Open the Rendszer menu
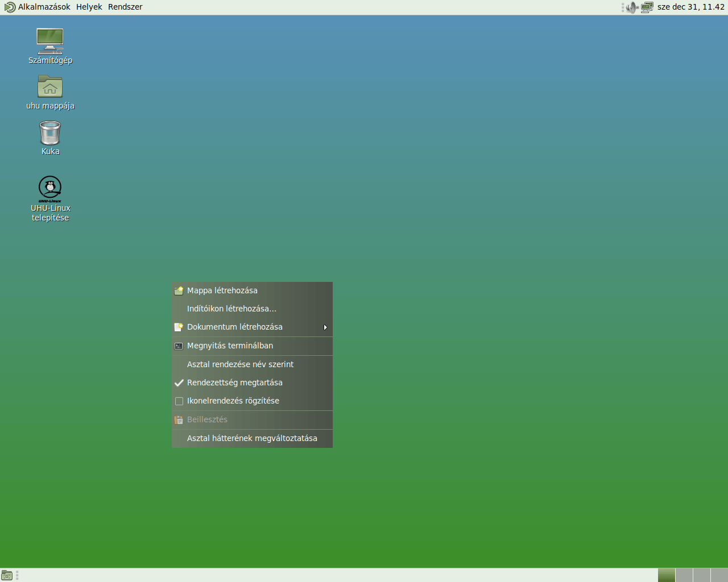Screen dimensions: 728x582 point(125,7)
